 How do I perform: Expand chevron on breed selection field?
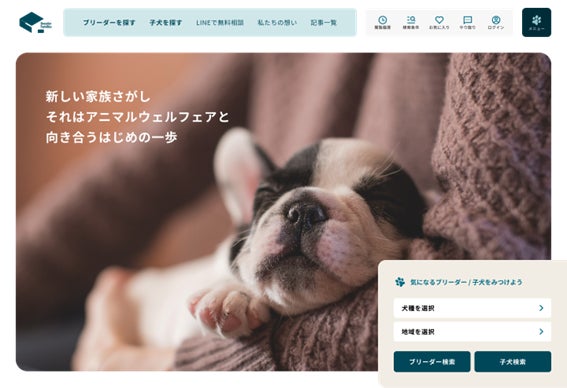[541, 308]
